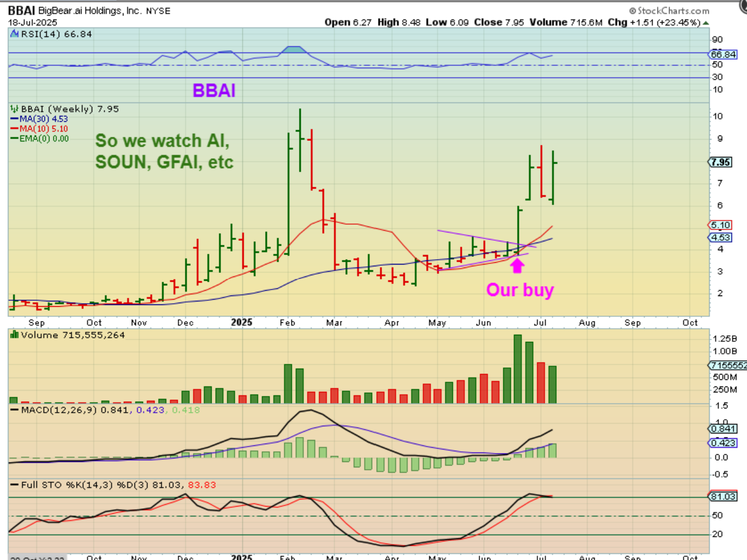Click the 250M volume axis label
The width and height of the screenshot is (747, 560).
[x=726, y=390]
